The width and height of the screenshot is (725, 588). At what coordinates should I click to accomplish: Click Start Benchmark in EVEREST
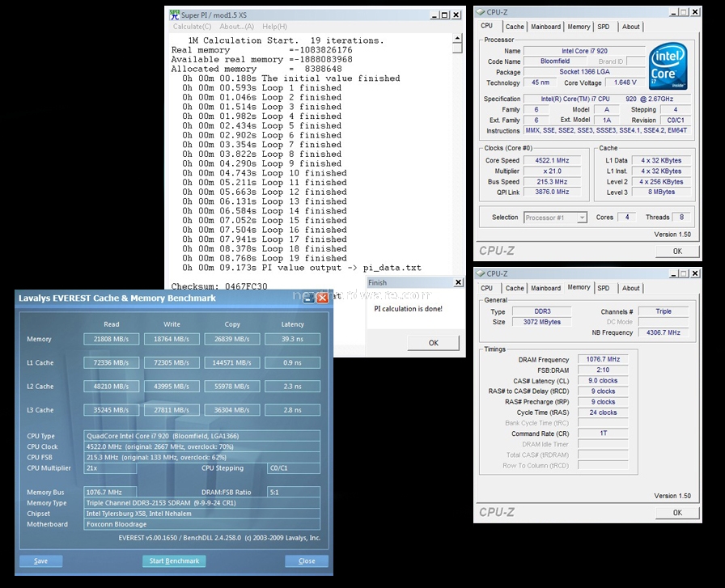[x=174, y=561]
